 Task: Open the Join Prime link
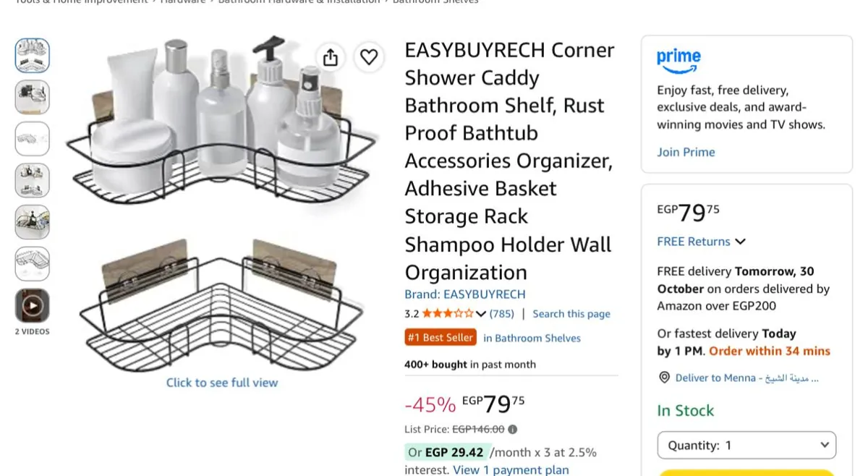[x=686, y=152]
